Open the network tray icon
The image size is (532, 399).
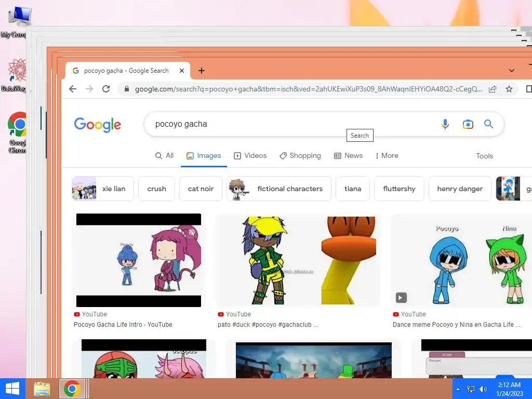471,389
